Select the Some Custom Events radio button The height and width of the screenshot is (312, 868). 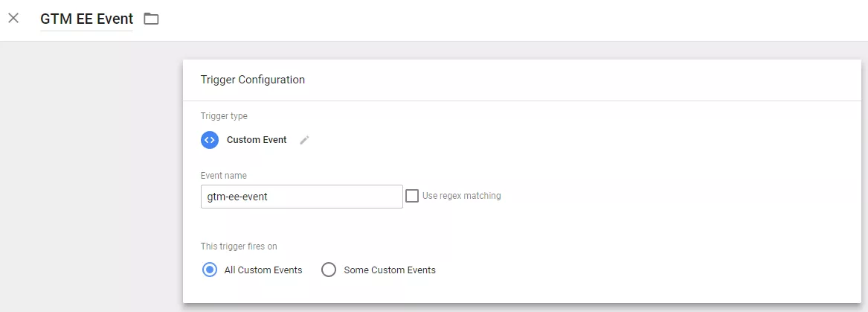329,270
